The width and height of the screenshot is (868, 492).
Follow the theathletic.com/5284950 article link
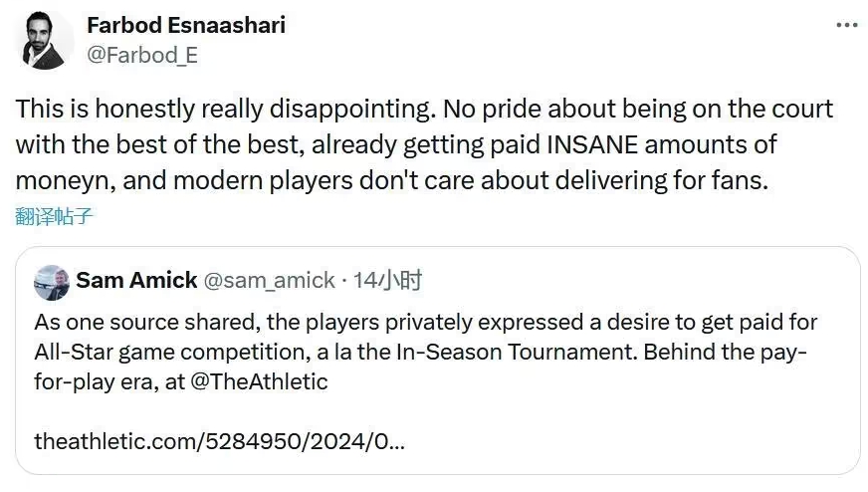pos(219,441)
